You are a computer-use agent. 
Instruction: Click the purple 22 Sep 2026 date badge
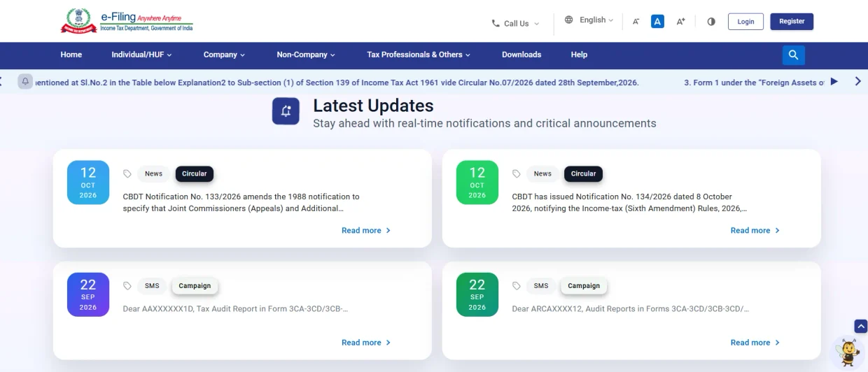[88, 294]
